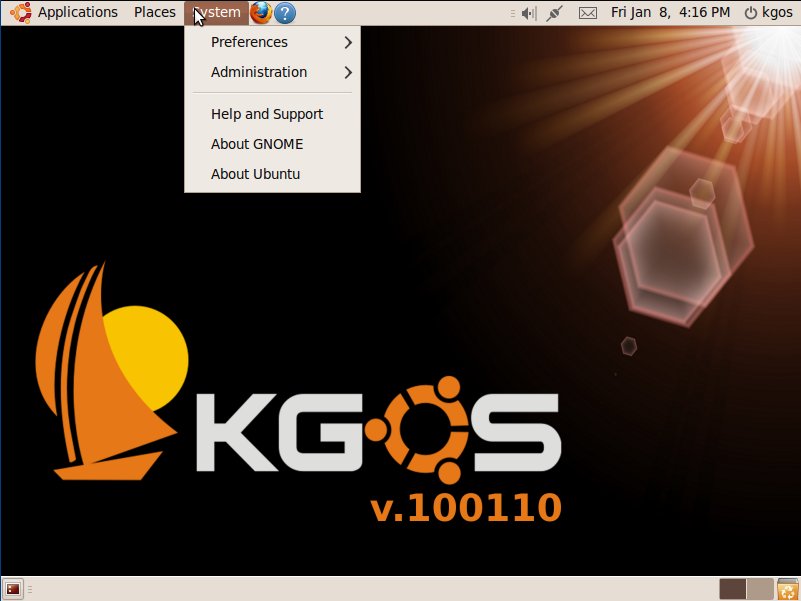Launch Firefox from the top panel
The width and height of the screenshot is (801, 601).
261,13
